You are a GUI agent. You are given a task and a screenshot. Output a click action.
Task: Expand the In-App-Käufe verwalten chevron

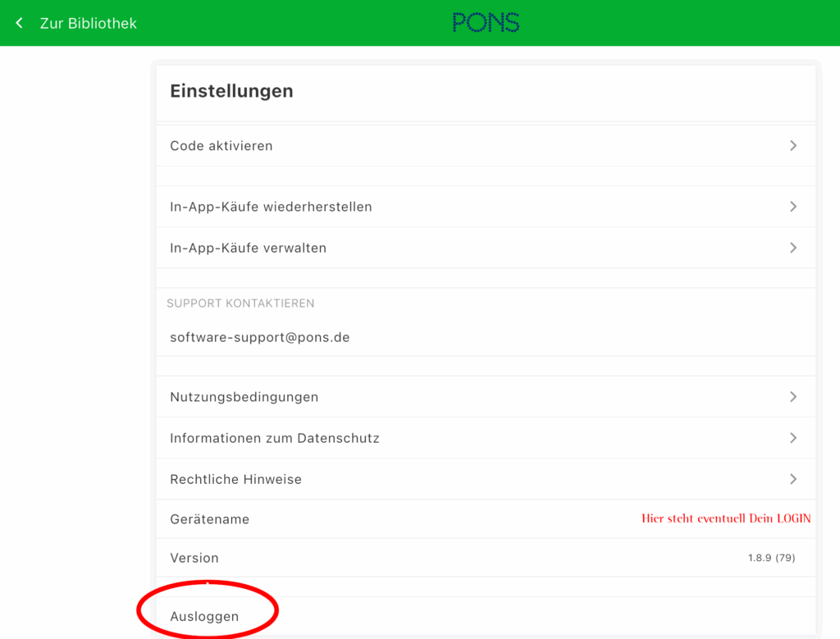point(792,248)
